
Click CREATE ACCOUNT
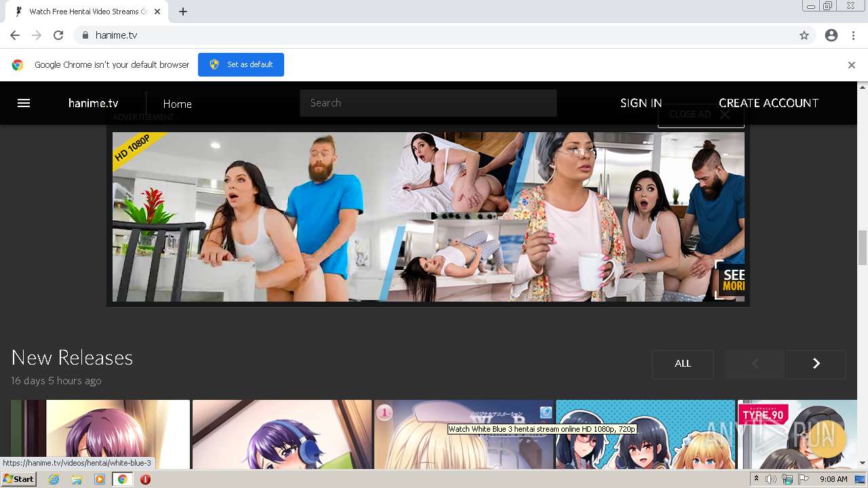(768, 103)
